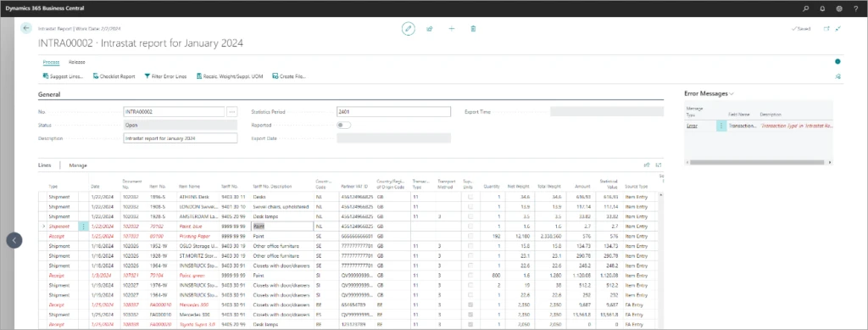The width and height of the screenshot is (868, 330).
Task: Open row menu for Error message
Action: 721,126
